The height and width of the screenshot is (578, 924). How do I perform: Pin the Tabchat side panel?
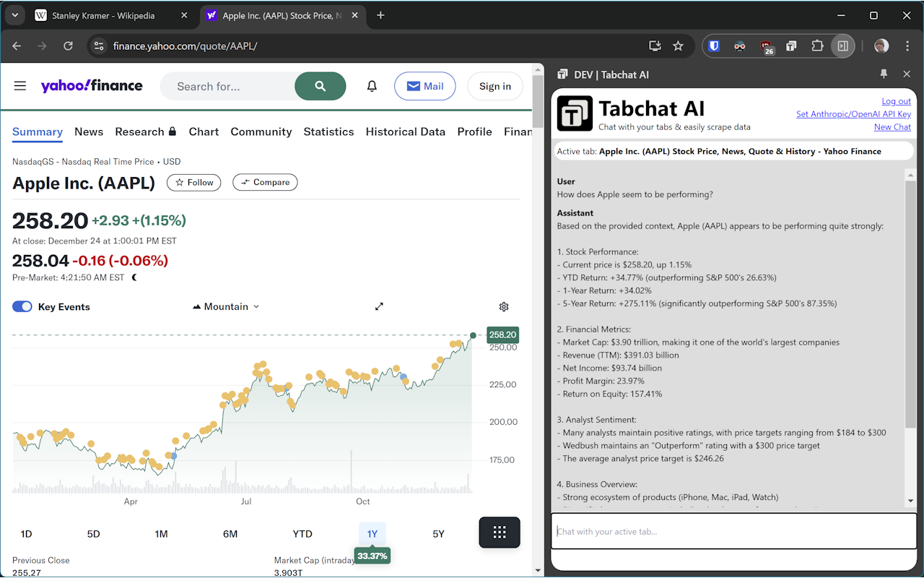click(x=884, y=74)
